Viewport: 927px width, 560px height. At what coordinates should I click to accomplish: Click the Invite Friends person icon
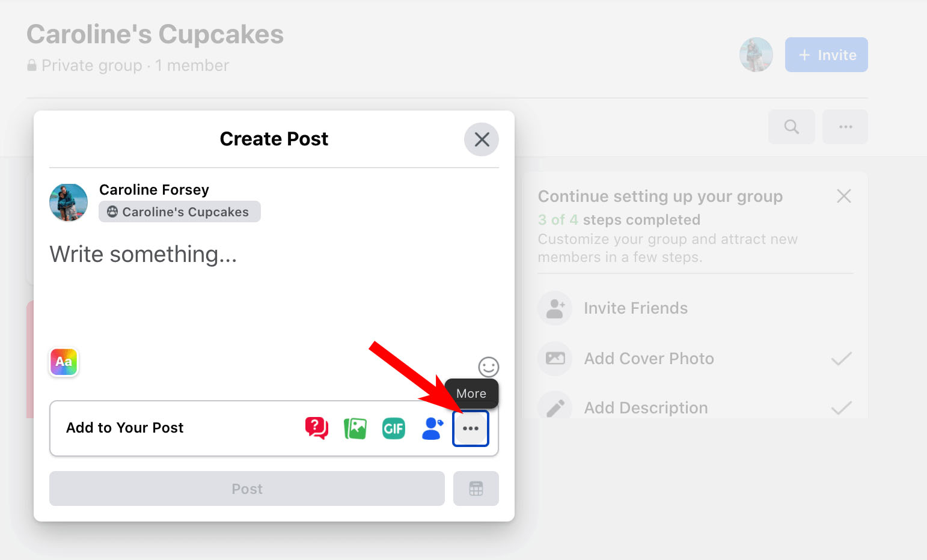tap(555, 308)
